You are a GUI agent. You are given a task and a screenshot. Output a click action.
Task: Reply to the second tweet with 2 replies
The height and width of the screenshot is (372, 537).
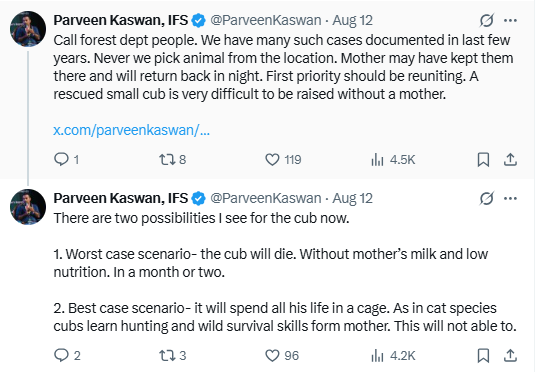(67, 356)
